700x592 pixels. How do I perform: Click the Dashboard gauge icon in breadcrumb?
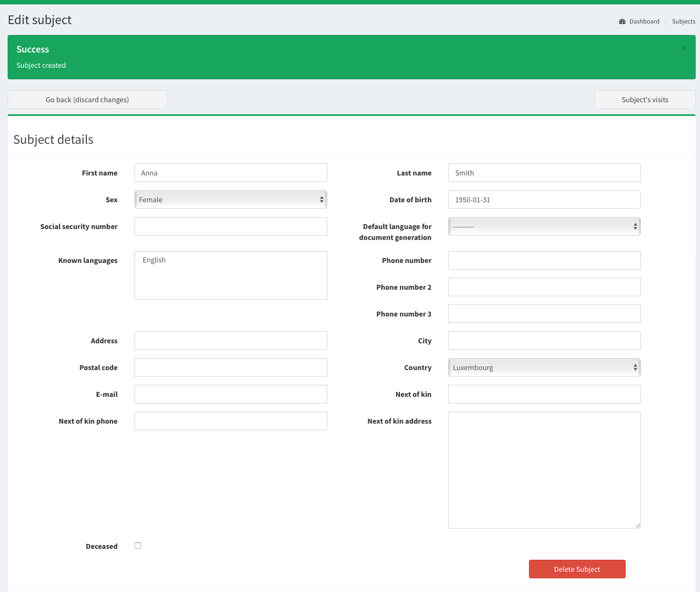(622, 22)
